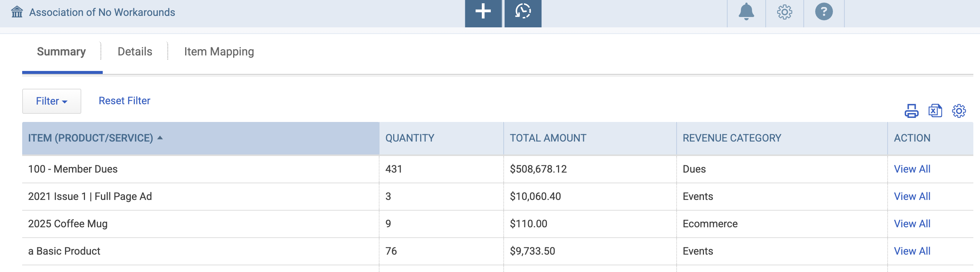The width and height of the screenshot is (980, 272).
Task: View All for a Basic Product
Action: click(912, 251)
